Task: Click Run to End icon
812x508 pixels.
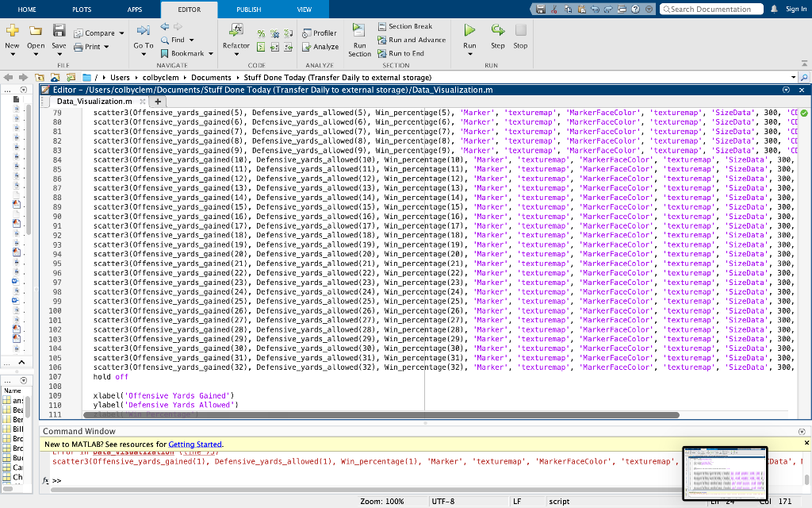Action: click(382, 53)
